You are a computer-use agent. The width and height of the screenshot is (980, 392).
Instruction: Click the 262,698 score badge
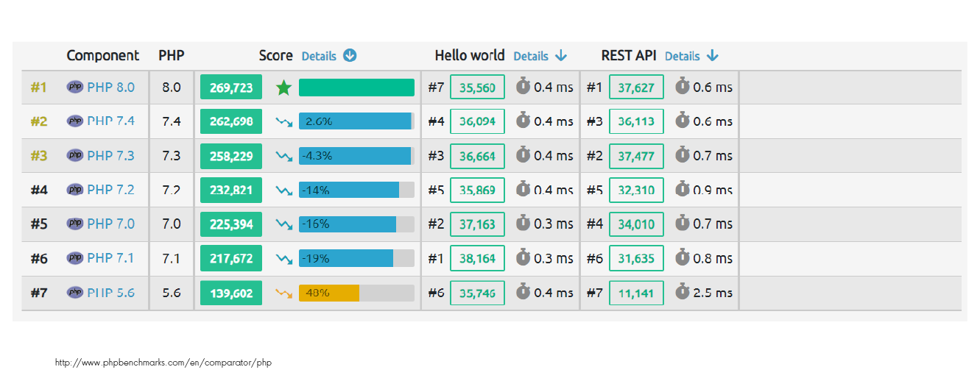coord(231,121)
